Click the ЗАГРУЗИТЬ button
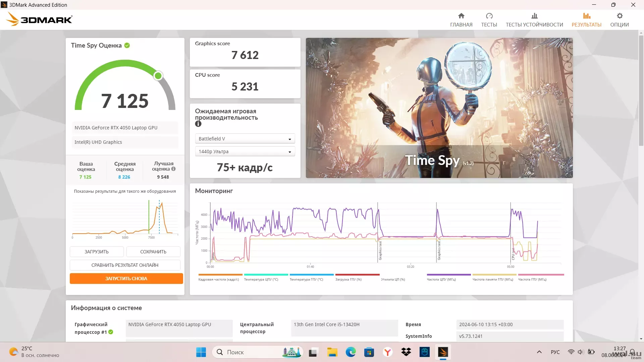Viewport: 644px width, 362px height. click(97, 252)
